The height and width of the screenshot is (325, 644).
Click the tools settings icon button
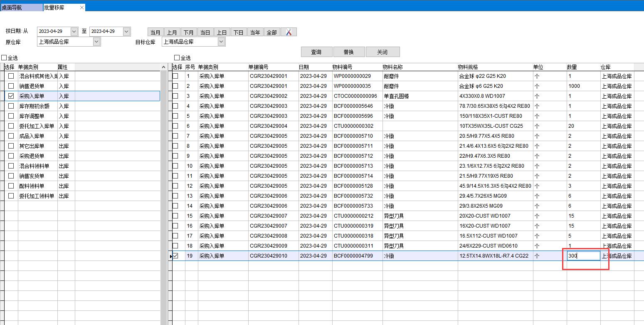point(289,32)
